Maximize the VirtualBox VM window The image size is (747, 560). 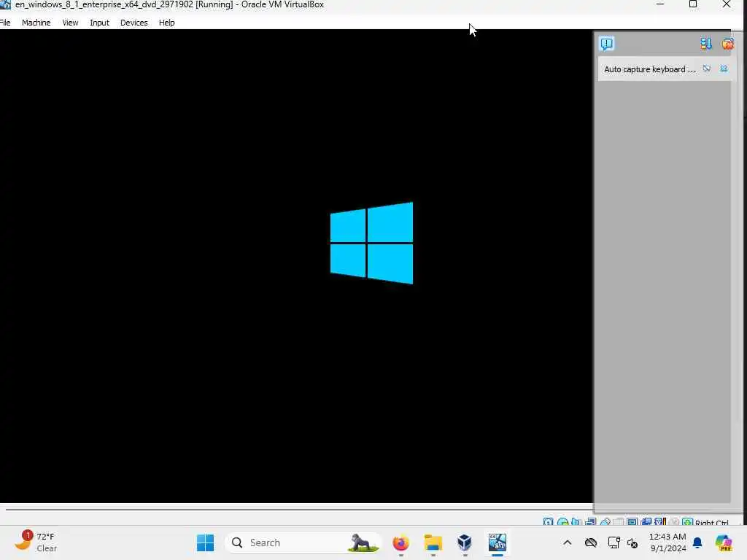(693, 4)
